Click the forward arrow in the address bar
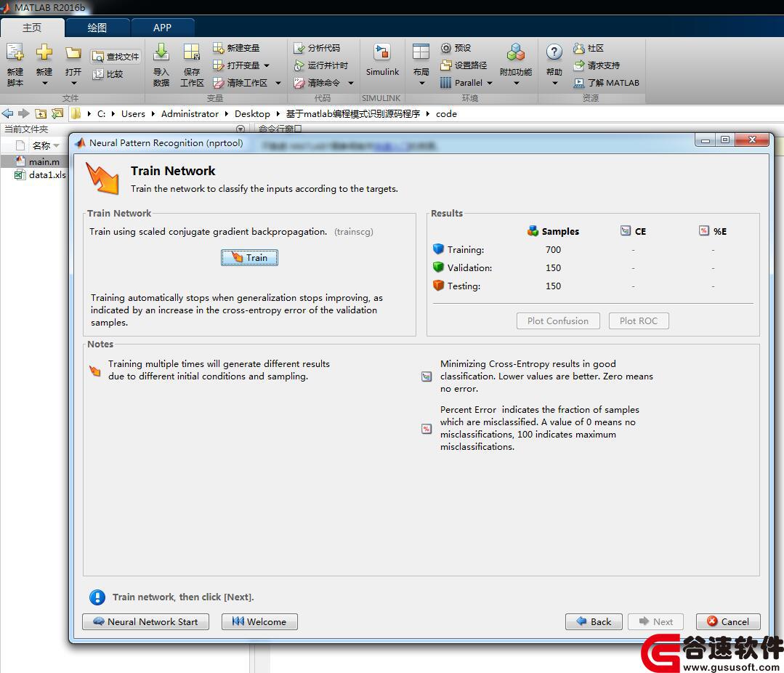Viewport: 784px width, 673px height. tap(23, 114)
